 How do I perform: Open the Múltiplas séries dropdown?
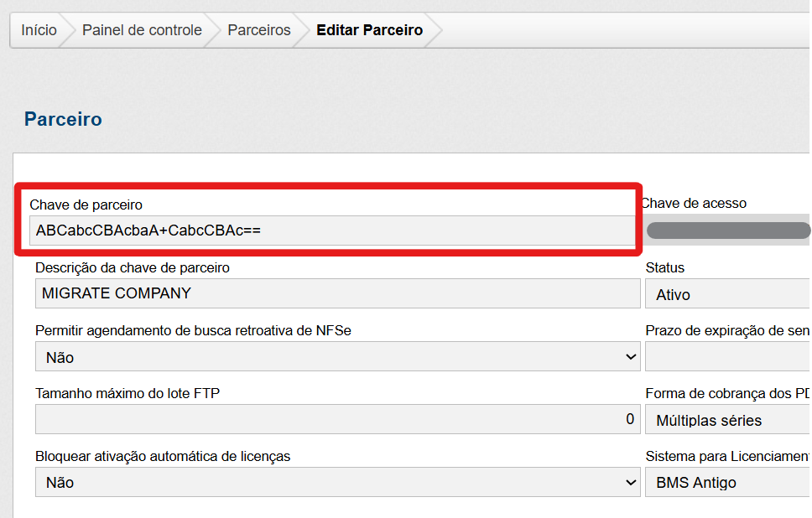point(726,420)
